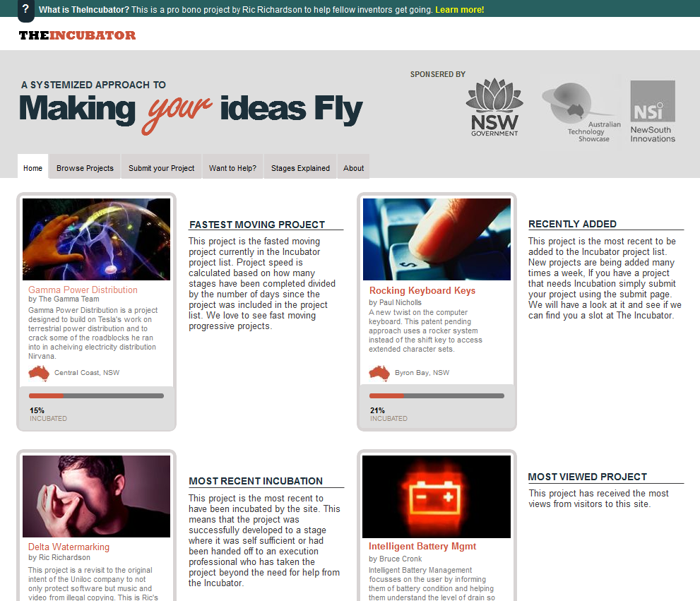The height and width of the screenshot is (601, 700).
Task: Open the Gamma Power Distribution project link
Action: pyautogui.click(x=83, y=290)
